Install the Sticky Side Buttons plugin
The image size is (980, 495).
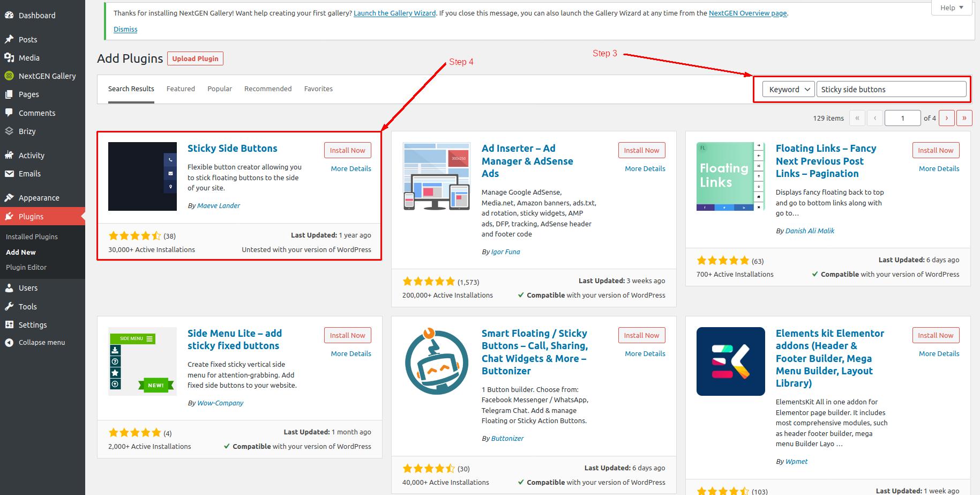tap(348, 150)
